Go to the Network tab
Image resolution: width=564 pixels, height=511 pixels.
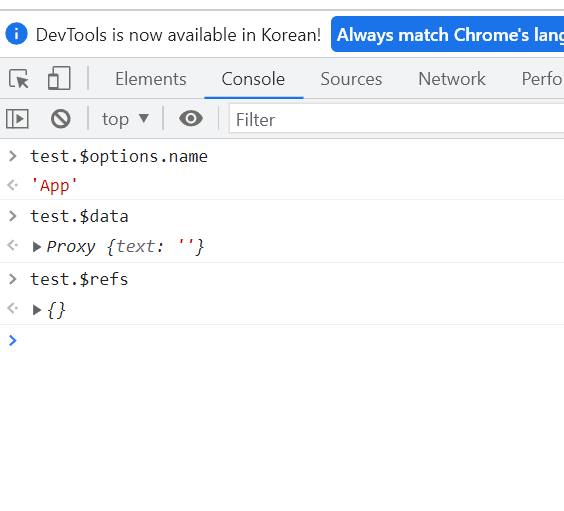pyautogui.click(x=452, y=79)
